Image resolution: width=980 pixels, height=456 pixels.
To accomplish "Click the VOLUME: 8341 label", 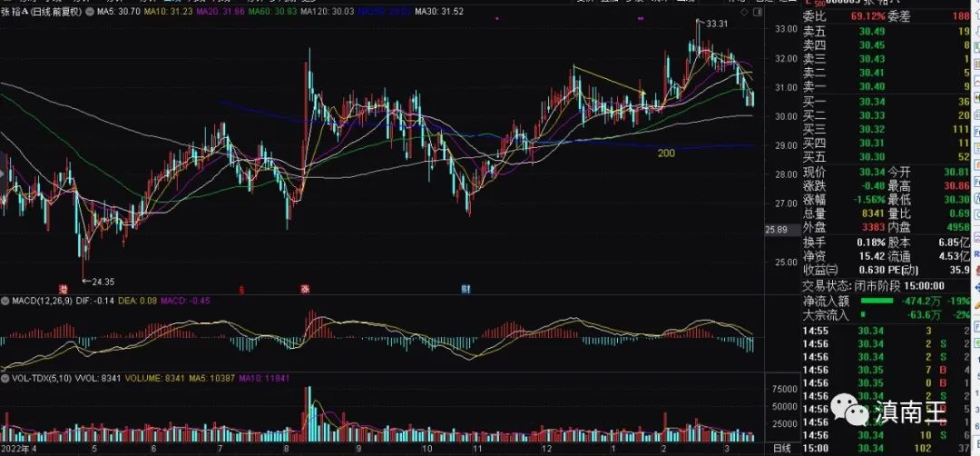I will [155, 379].
